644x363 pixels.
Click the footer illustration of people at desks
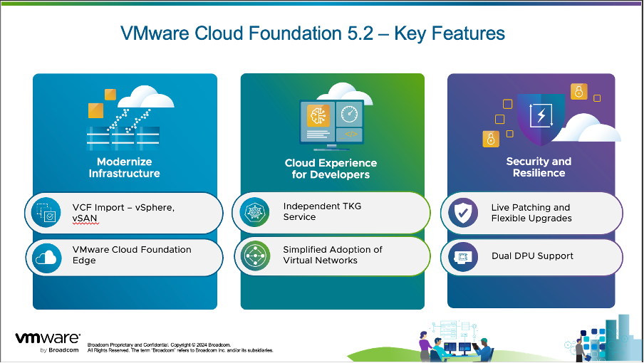(x=456, y=342)
